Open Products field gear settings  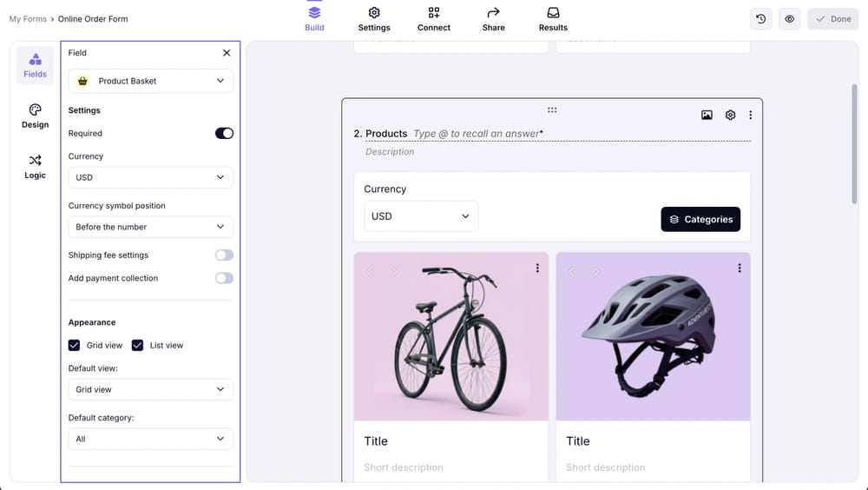pyautogui.click(x=730, y=115)
